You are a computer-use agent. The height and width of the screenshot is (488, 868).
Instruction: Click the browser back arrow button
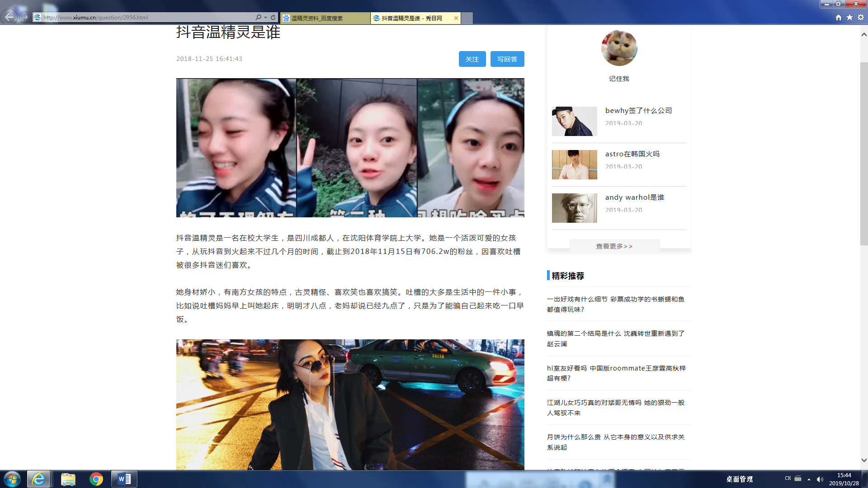pos(9,17)
